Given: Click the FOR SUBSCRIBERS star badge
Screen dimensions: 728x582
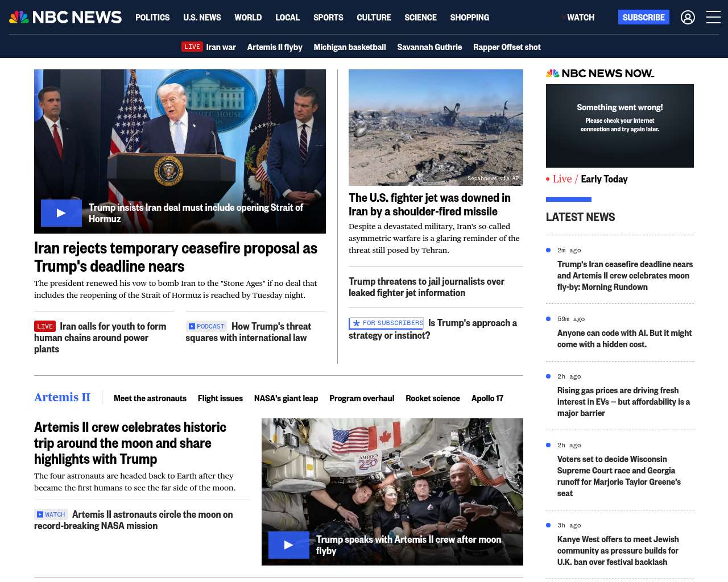Looking at the screenshot, I should click(386, 323).
